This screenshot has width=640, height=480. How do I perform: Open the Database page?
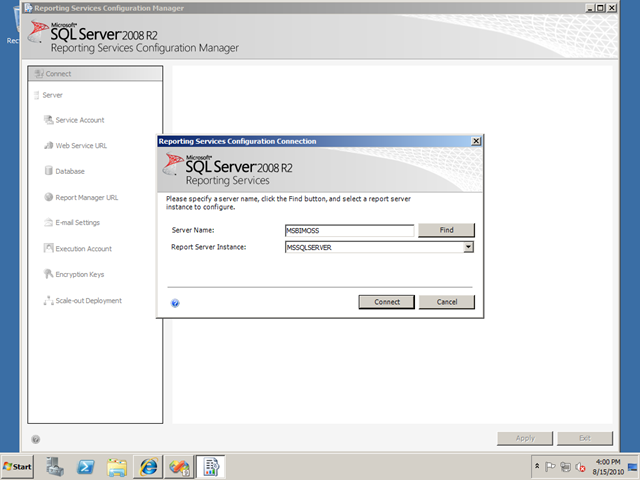point(70,171)
